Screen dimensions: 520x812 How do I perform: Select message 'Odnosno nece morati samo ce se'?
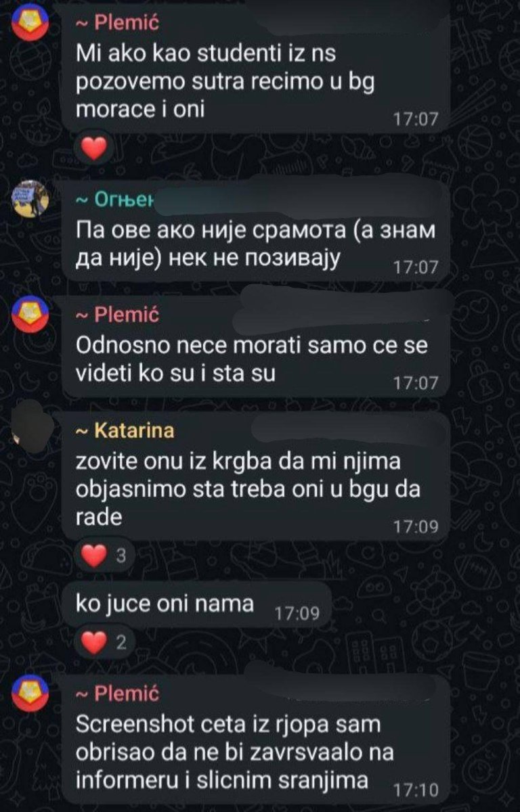point(255,346)
